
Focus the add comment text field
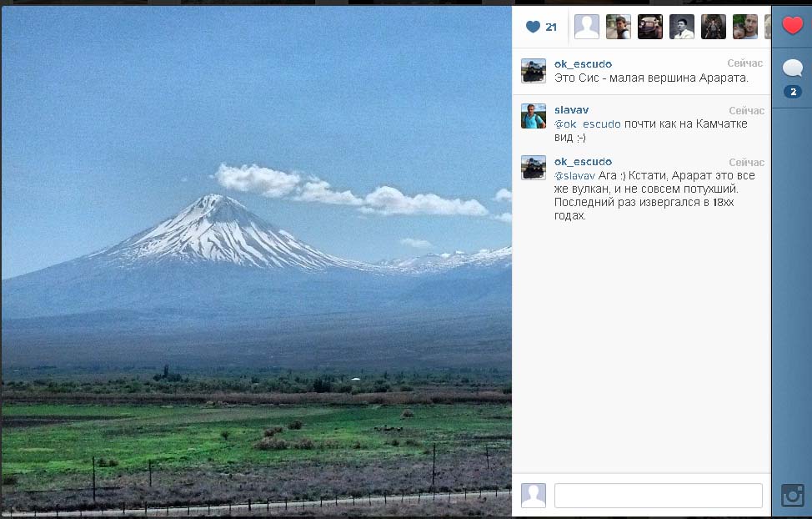tap(659, 496)
